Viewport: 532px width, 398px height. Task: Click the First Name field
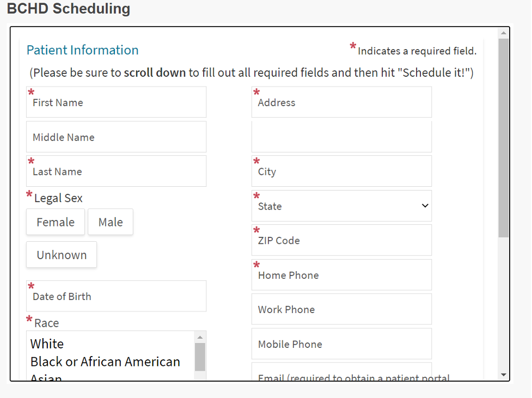coord(116,102)
